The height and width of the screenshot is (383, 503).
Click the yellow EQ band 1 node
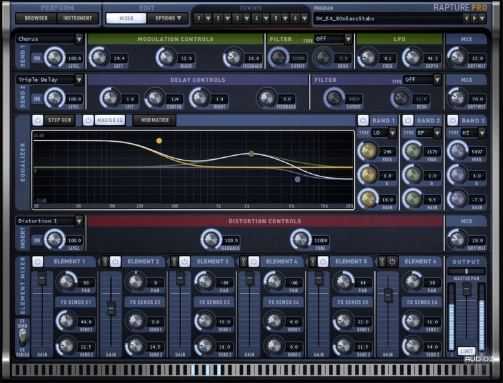159,141
